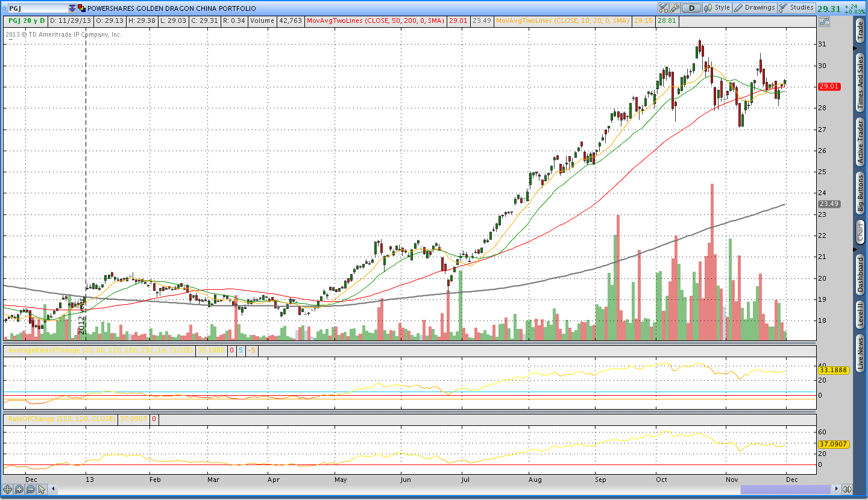Expand the symbol selector dropdown arrow
The image size is (868, 500).
tap(73, 8)
